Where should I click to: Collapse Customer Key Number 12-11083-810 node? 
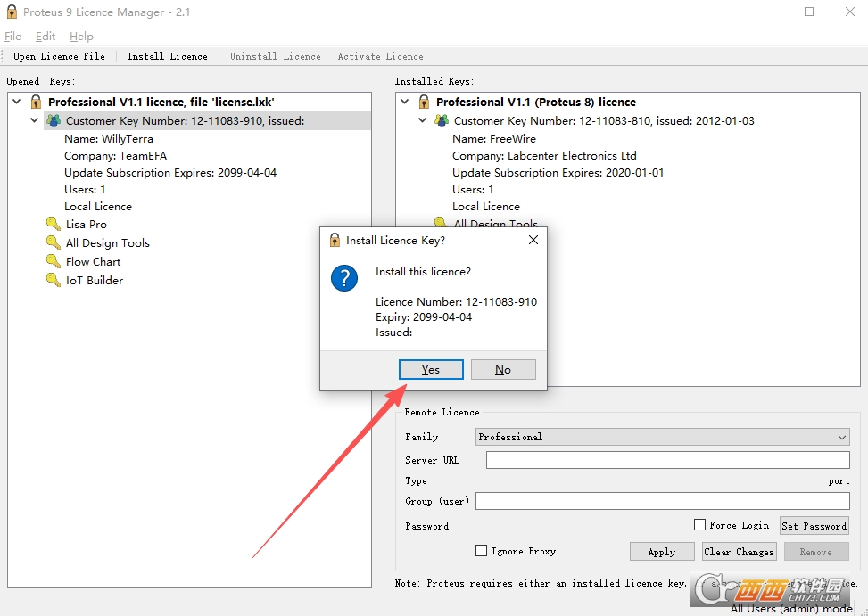[422, 120]
